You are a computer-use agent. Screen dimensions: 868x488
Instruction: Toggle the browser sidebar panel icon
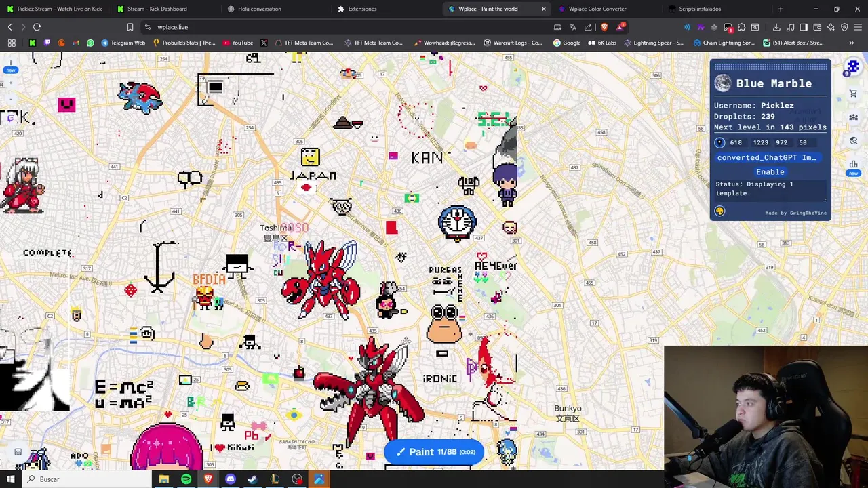pyautogui.click(x=804, y=27)
